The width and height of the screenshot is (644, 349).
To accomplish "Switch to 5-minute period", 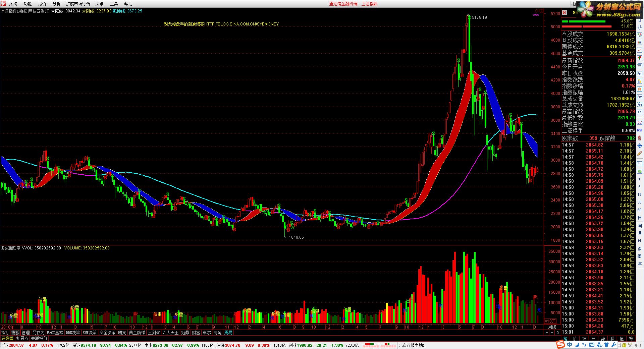I will [640, 187].
